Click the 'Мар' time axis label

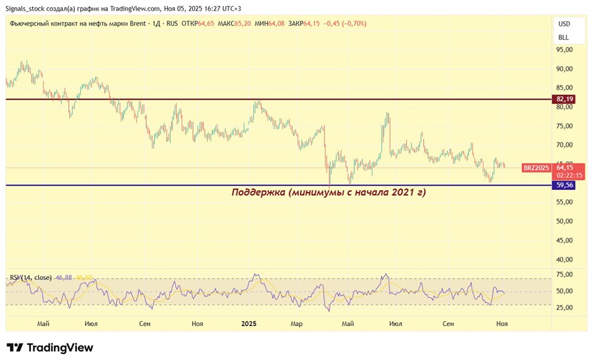(296, 324)
